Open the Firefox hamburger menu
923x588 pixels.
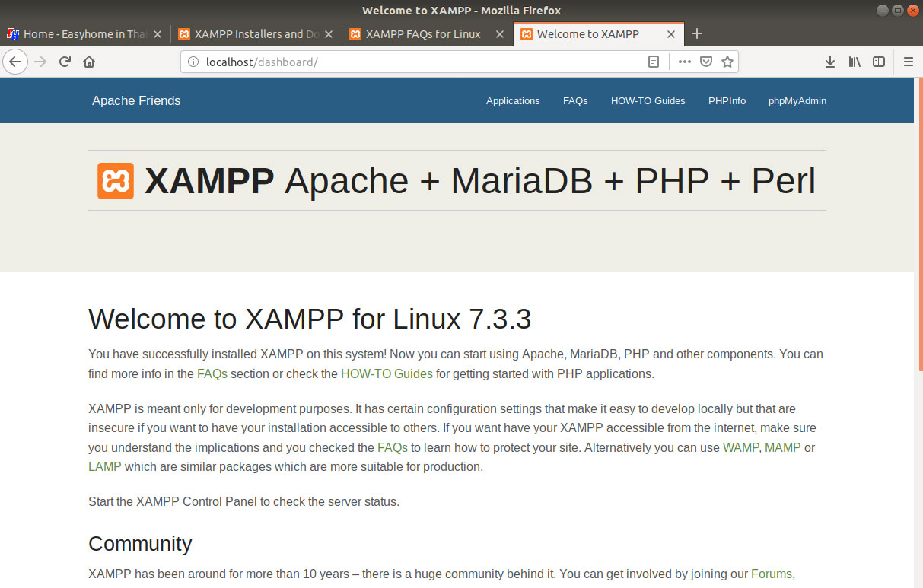(908, 62)
